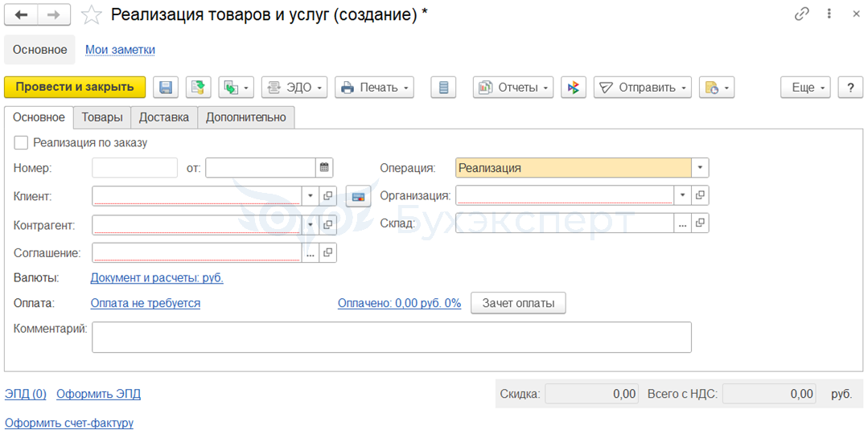Click the Зачет оплаты button
868x434 pixels.
[518, 303]
